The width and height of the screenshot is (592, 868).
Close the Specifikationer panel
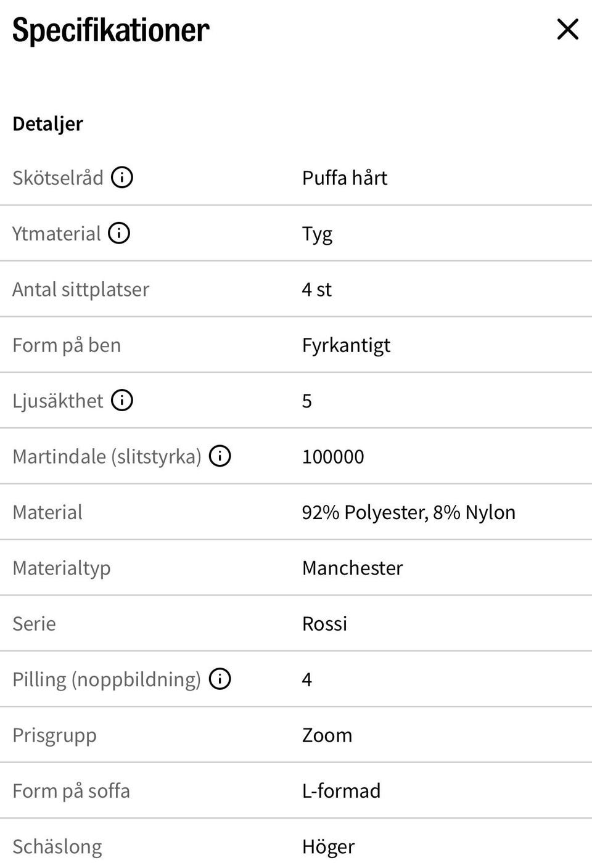coord(567,29)
